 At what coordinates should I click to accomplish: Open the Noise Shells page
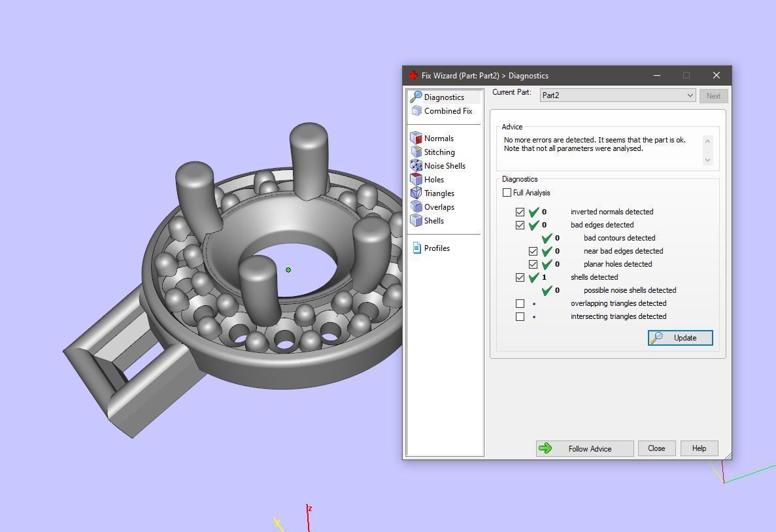coord(445,166)
